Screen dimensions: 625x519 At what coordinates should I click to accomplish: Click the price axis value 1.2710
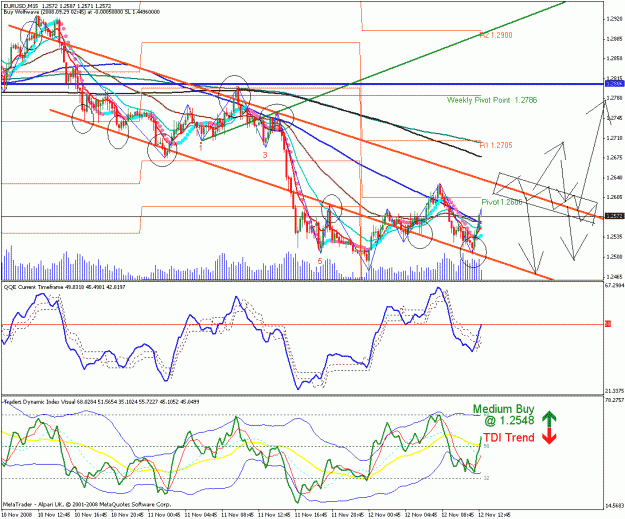613,138
